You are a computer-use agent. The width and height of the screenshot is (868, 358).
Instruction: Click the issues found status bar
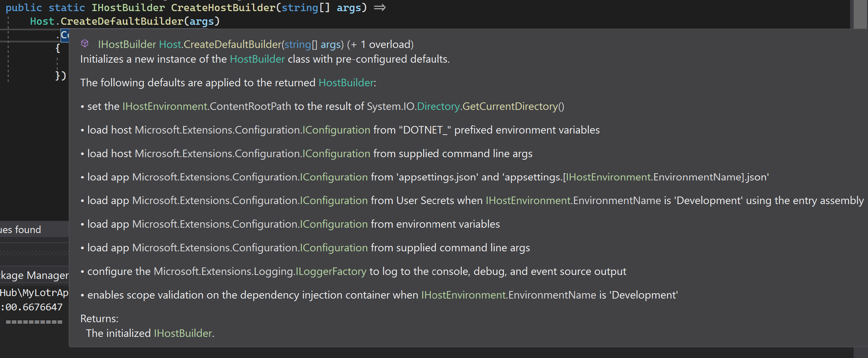20,229
